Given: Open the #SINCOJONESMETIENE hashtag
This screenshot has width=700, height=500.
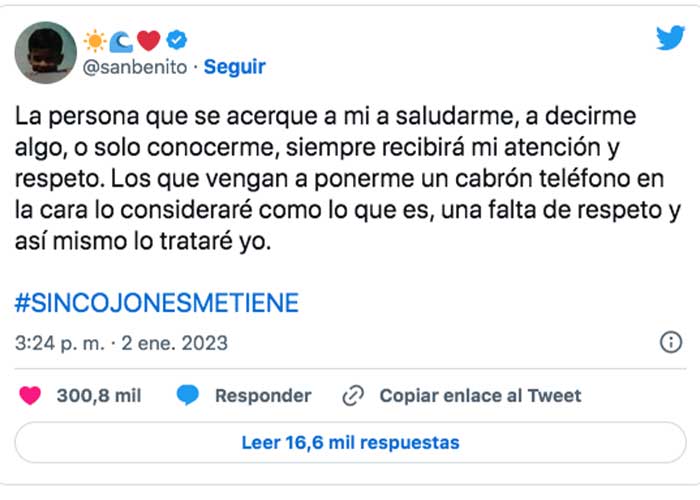Looking at the screenshot, I should (157, 301).
